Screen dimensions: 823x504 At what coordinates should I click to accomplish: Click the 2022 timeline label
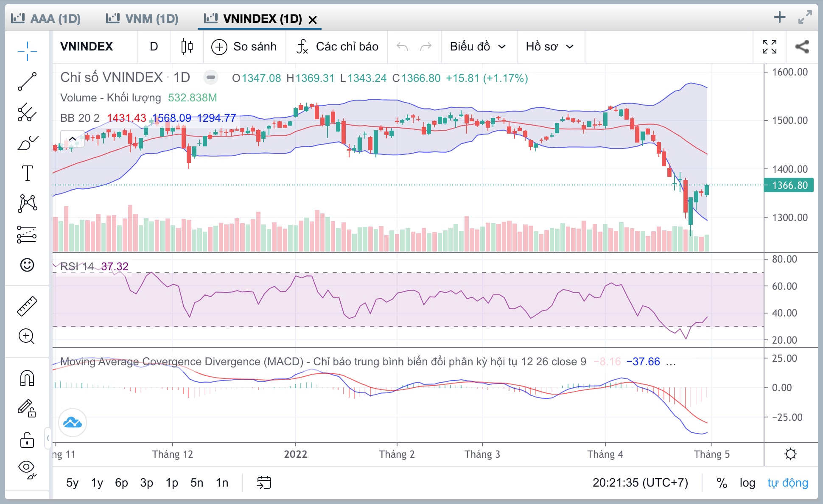pos(296,454)
